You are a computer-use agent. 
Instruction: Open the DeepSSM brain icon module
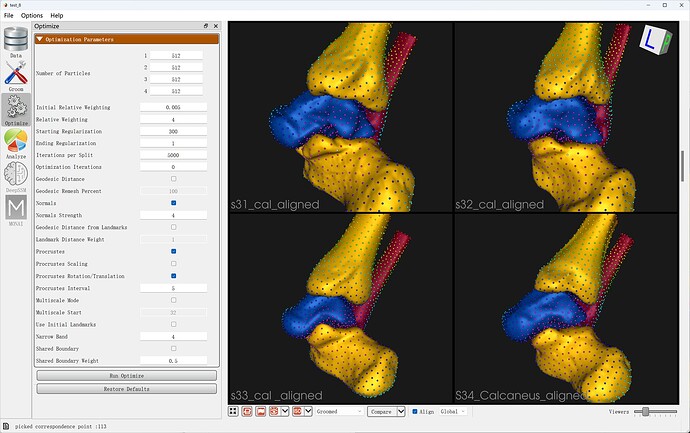(16, 177)
